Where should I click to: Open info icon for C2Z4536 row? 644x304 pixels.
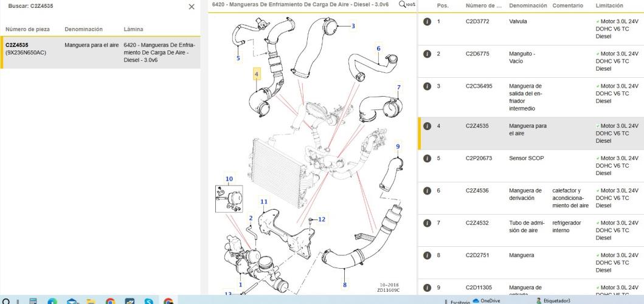(427, 191)
